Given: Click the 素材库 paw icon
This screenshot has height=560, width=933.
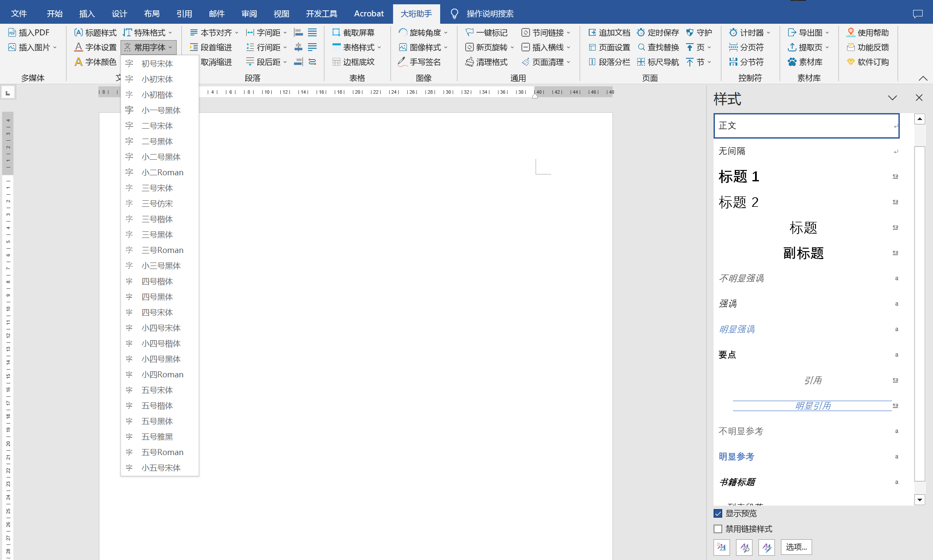Looking at the screenshot, I should pyautogui.click(x=792, y=62).
